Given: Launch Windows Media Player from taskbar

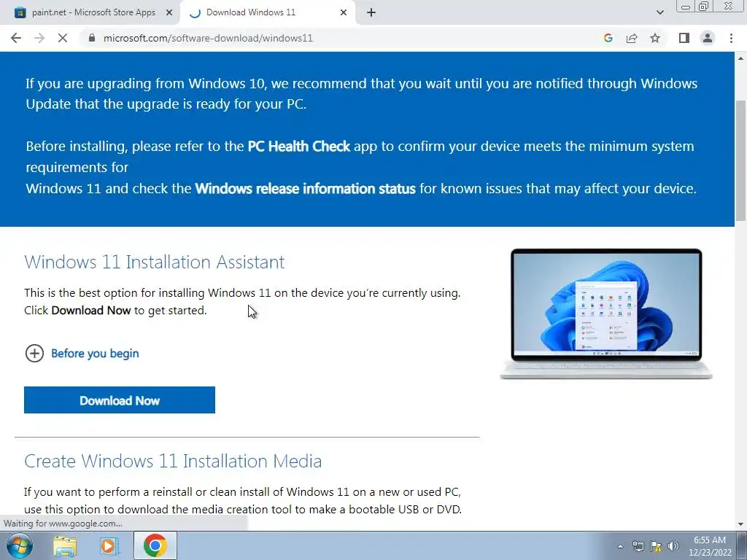Looking at the screenshot, I should [109, 545].
